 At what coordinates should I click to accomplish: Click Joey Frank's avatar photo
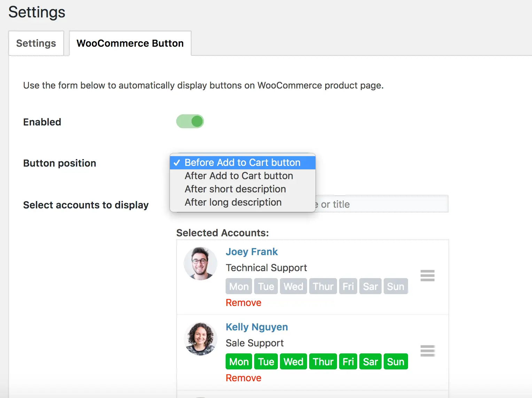click(201, 263)
